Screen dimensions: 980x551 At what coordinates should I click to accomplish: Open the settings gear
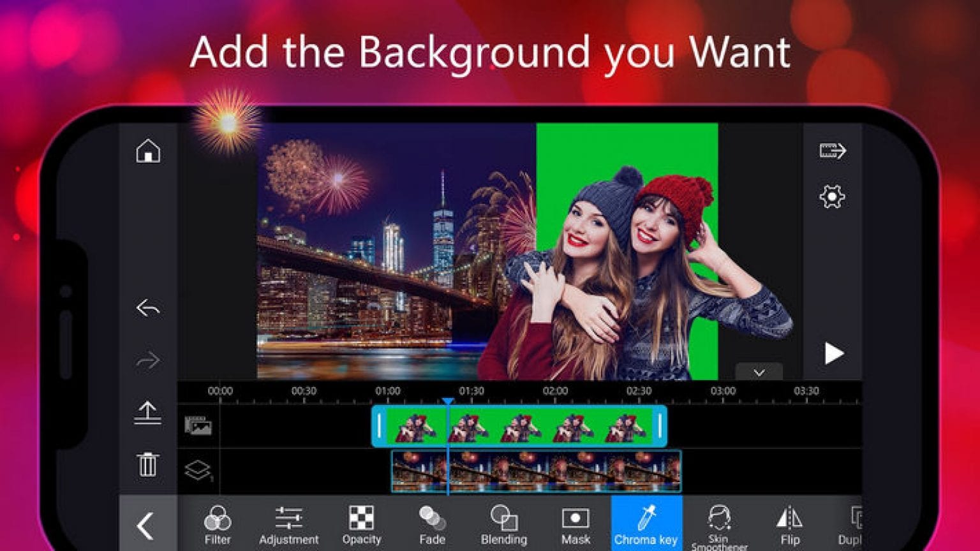click(832, 196)
